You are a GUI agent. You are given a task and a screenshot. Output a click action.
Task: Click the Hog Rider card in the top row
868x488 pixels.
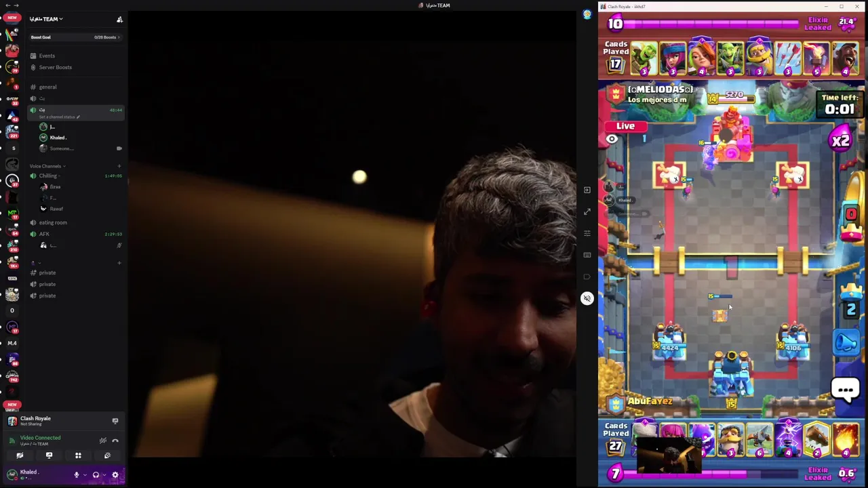(x=846, y=59)
